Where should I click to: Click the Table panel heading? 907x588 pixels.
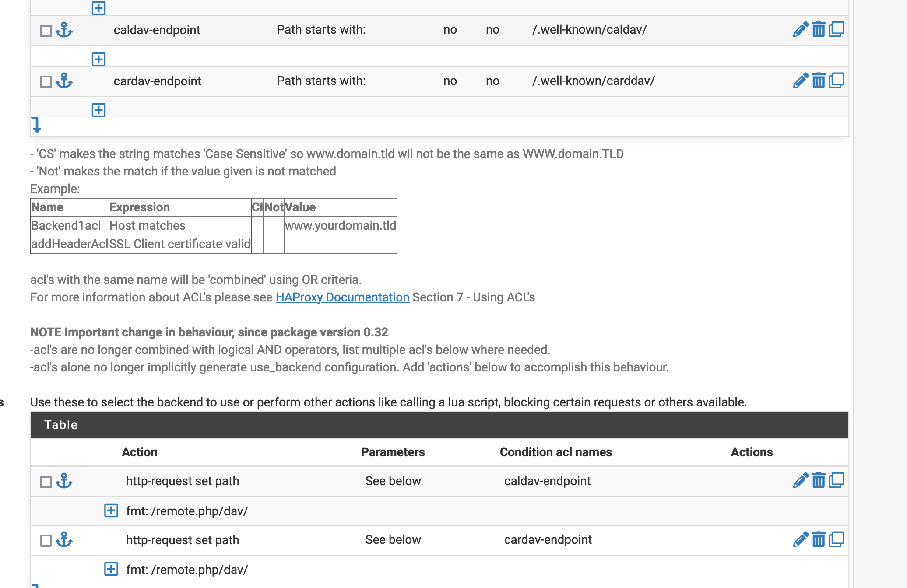[x=439, y=425]
